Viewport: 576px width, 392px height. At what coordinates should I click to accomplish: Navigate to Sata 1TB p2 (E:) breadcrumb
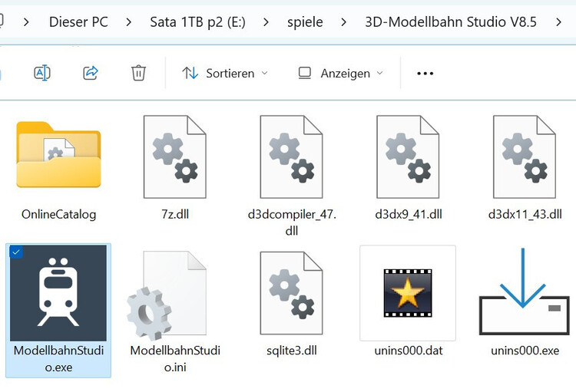[197, 21]
